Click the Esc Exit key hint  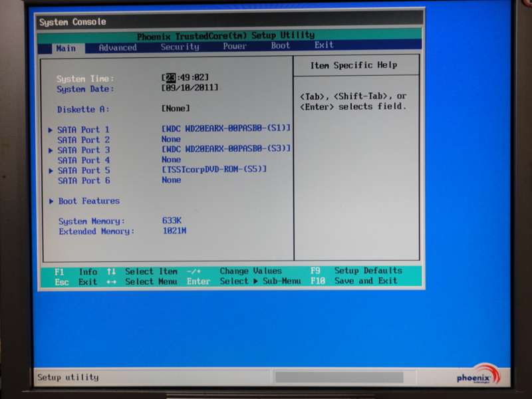click(76, 282)
